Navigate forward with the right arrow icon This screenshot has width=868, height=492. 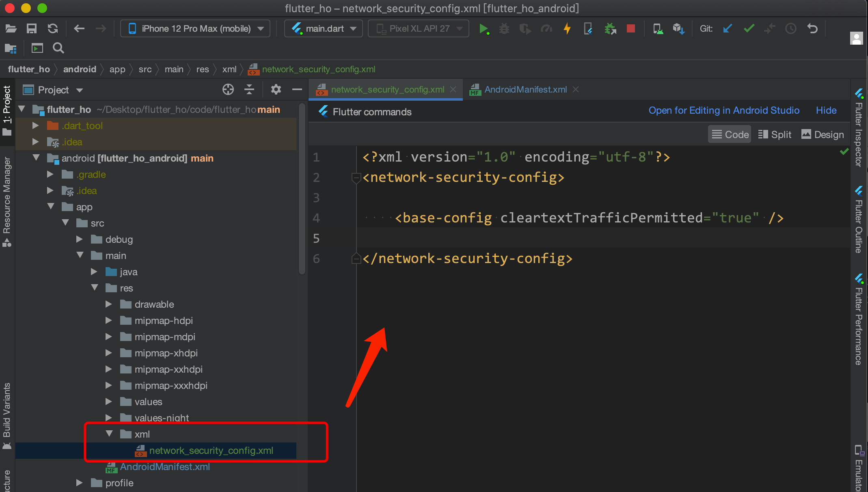[101, 28]
